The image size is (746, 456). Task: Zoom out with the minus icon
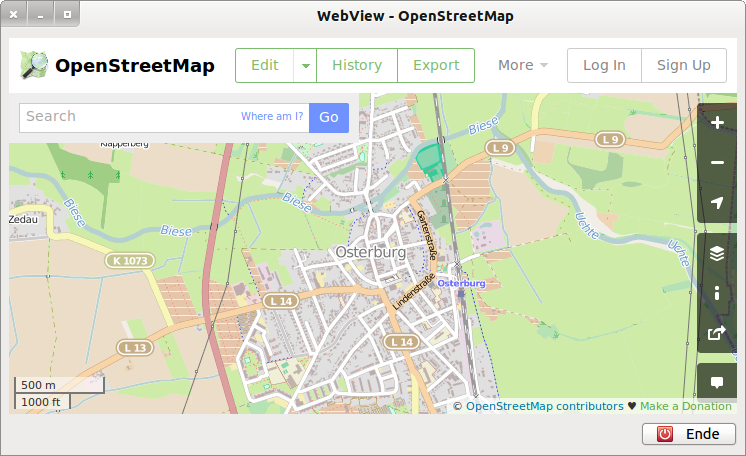pyautogui.click(x=717, y=163)
